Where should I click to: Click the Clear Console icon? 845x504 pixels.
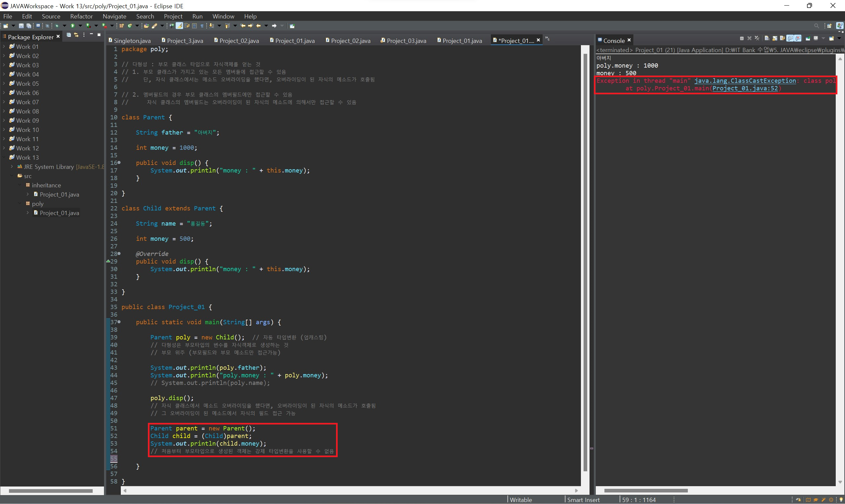(x=767, y=39)
